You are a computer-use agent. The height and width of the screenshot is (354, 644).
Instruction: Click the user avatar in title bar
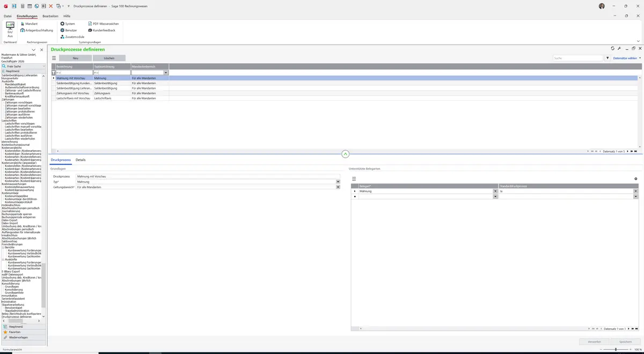coord(602,6)
